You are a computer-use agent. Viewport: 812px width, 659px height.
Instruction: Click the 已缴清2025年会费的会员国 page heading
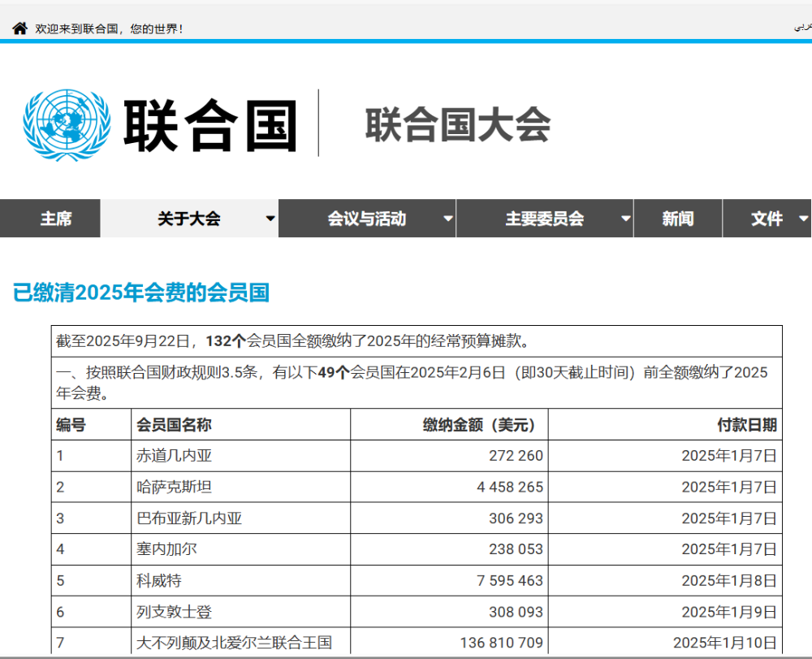[141, 293]
